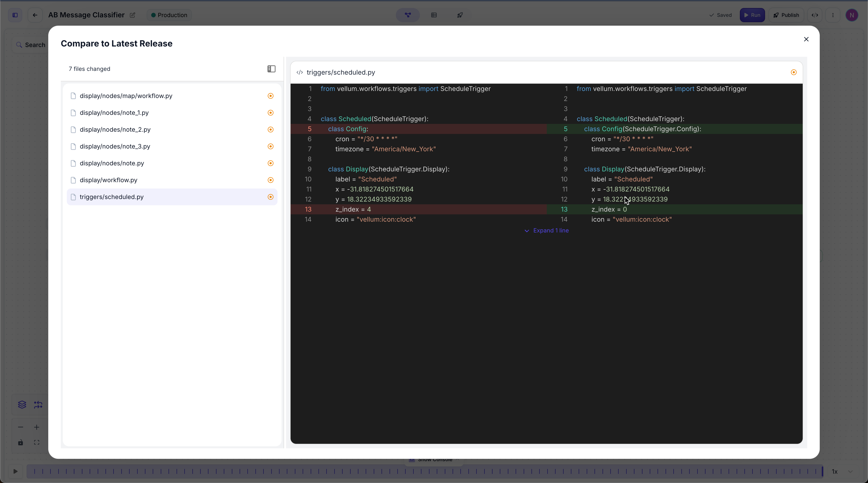Image resolution: width=868 pixels, height=483 pixels.
Task: Toggle the change dot beside display/workflow.py
Action: [270, 180]
